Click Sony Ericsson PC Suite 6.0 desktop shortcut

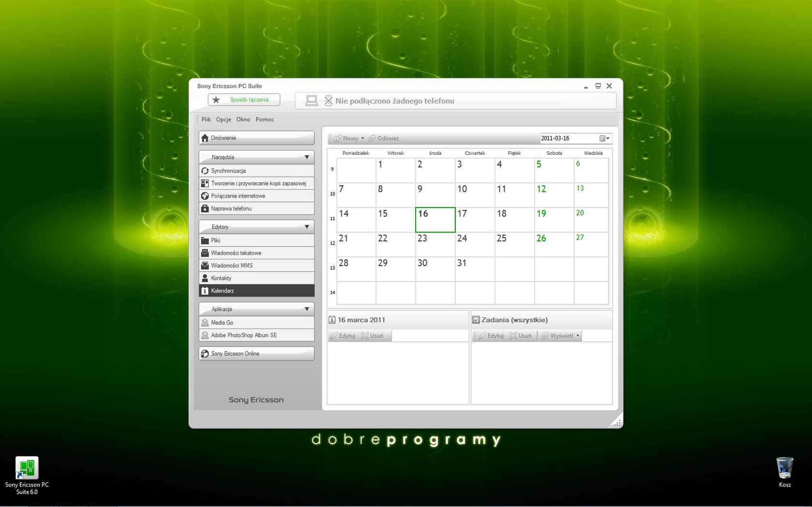[x=27, y=475]
